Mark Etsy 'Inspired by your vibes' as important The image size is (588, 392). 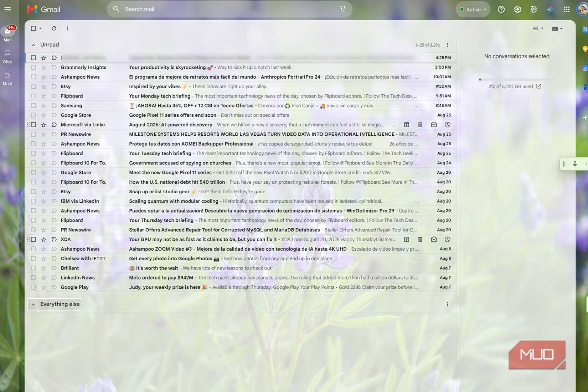click(54, 87)
